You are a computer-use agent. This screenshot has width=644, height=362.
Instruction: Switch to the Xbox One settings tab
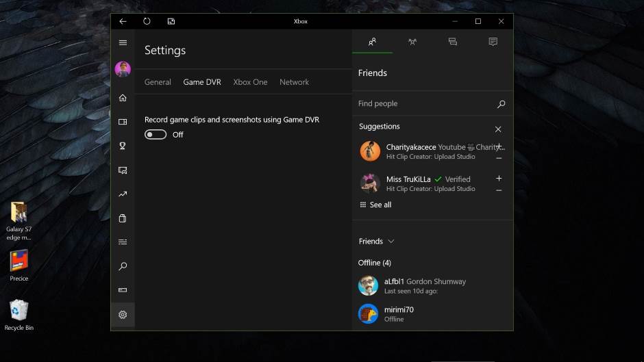[x=250, y=82]
